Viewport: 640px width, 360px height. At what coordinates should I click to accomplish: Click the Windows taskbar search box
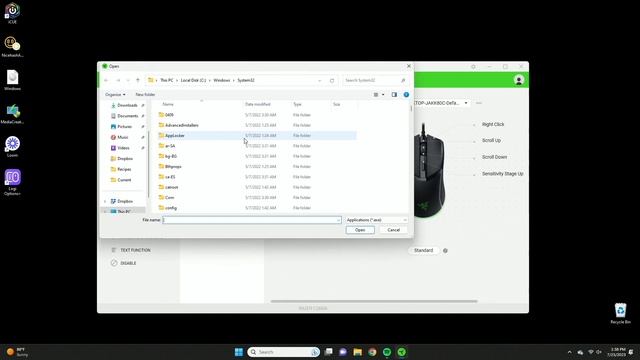(283, 352)
